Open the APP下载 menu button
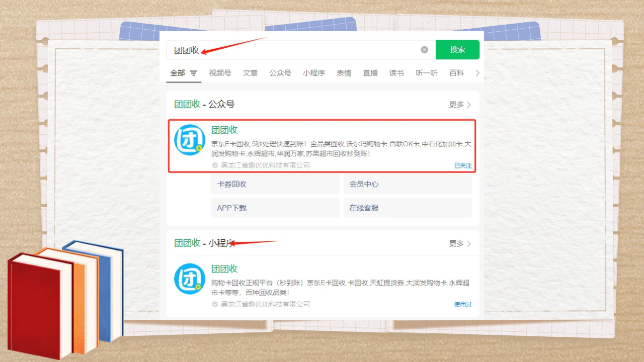The image size is (644, 362). click(x=275, y=208)
